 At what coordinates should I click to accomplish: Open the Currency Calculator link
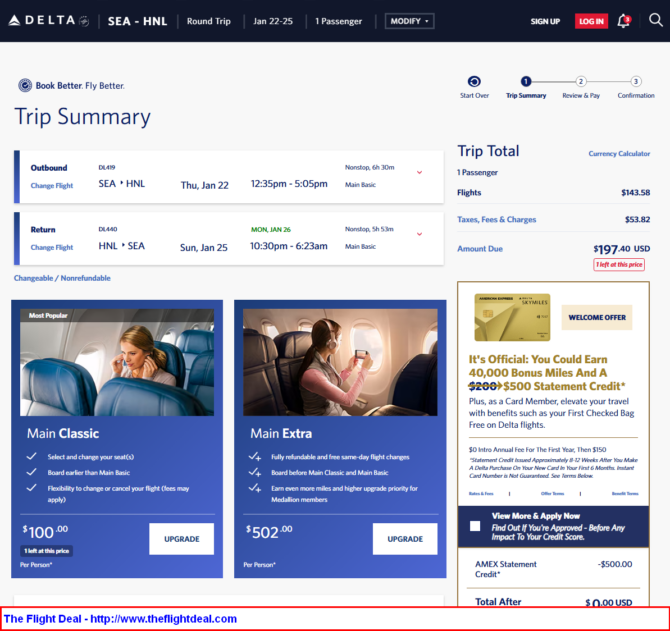(x=619, y=154)
